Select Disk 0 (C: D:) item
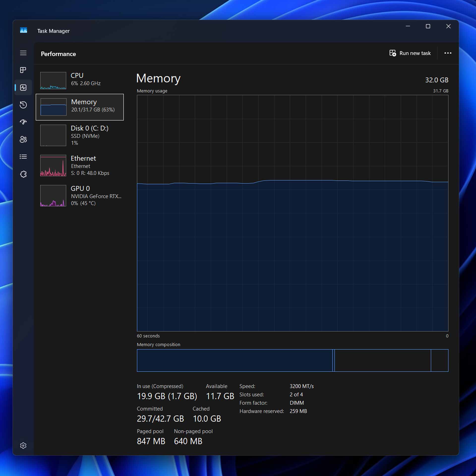This screenshot has width=476, height=476. point(80,135)
